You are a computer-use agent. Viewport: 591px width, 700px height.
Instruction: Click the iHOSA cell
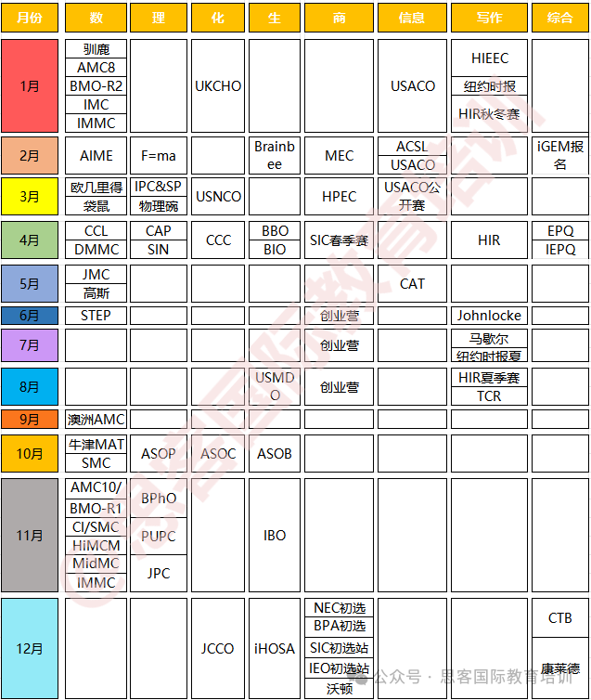tap(275, 648)
